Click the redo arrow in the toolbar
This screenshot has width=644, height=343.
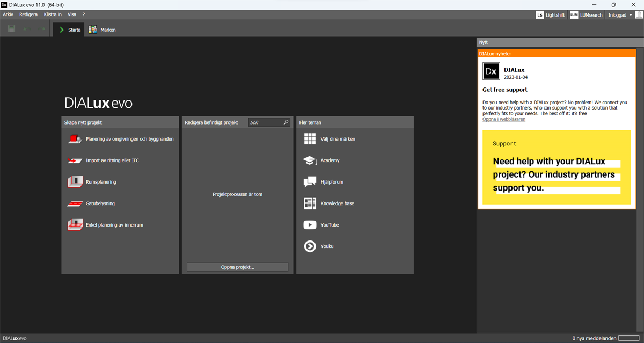pyautogui.click(x=41, y=30)
